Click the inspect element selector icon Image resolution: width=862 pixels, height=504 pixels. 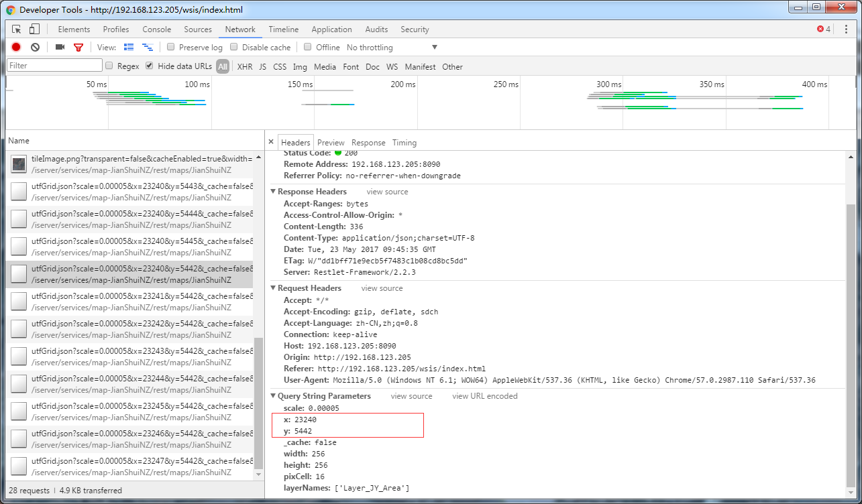(x=17, y=29)
